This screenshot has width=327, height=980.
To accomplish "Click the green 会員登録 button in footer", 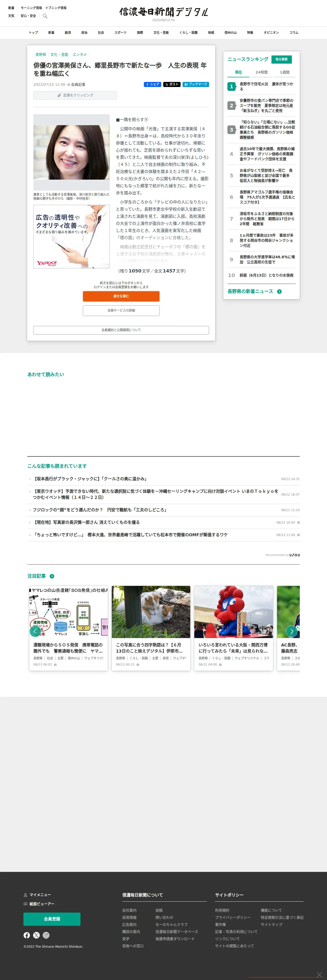I will click(x=52, y=919).
